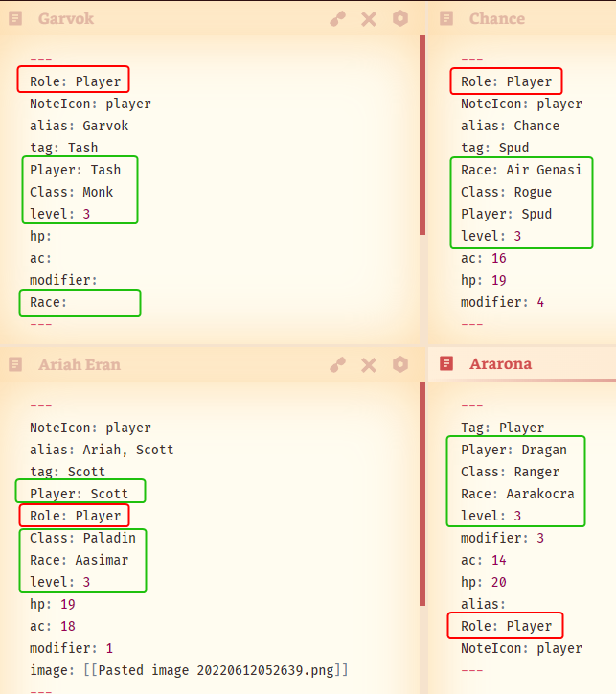Select the Ariah Eran pane title

80,364
